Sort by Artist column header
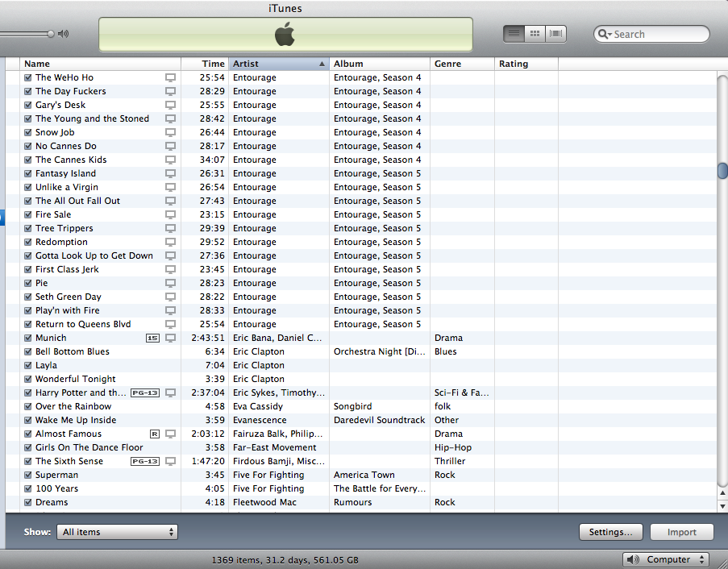 point(279,64)
